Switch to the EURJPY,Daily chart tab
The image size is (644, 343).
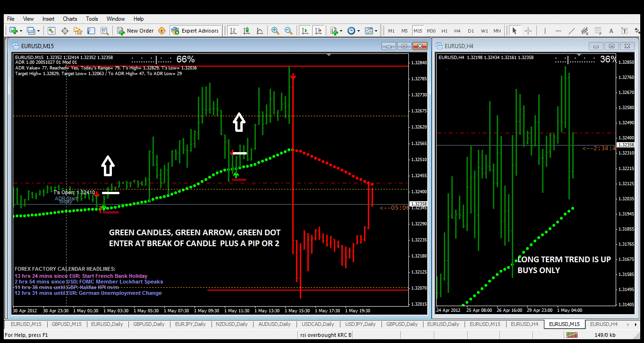pos(190,324)
